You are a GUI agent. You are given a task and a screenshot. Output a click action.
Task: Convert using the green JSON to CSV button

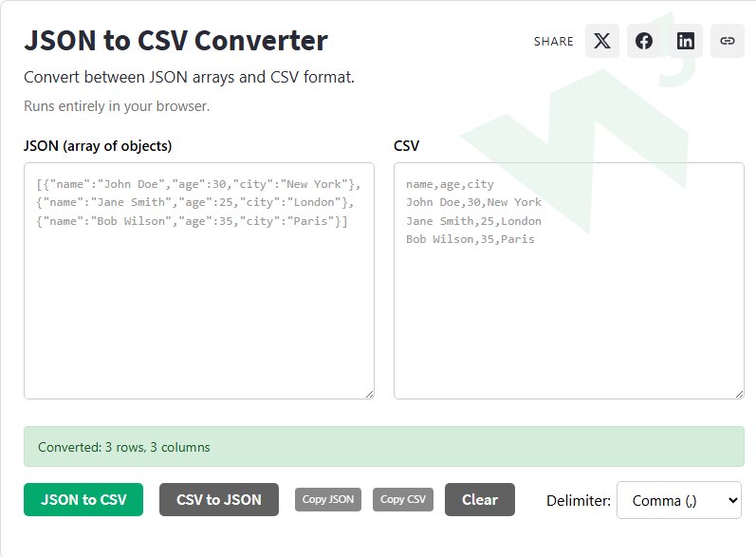(83, 500)
